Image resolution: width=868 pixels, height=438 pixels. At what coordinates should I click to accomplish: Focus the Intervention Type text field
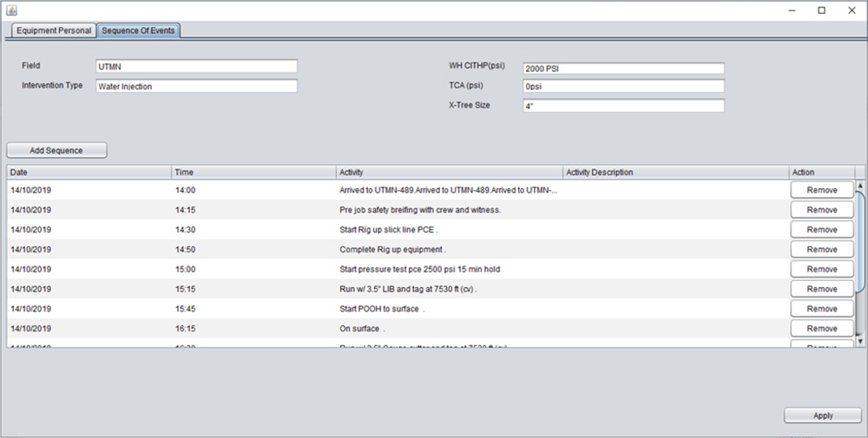[x=196, y=87]
